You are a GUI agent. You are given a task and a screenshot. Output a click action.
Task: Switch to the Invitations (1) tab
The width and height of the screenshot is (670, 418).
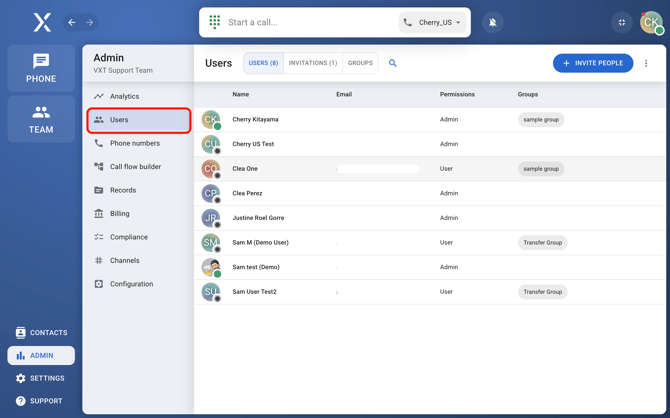pos(312,63)
